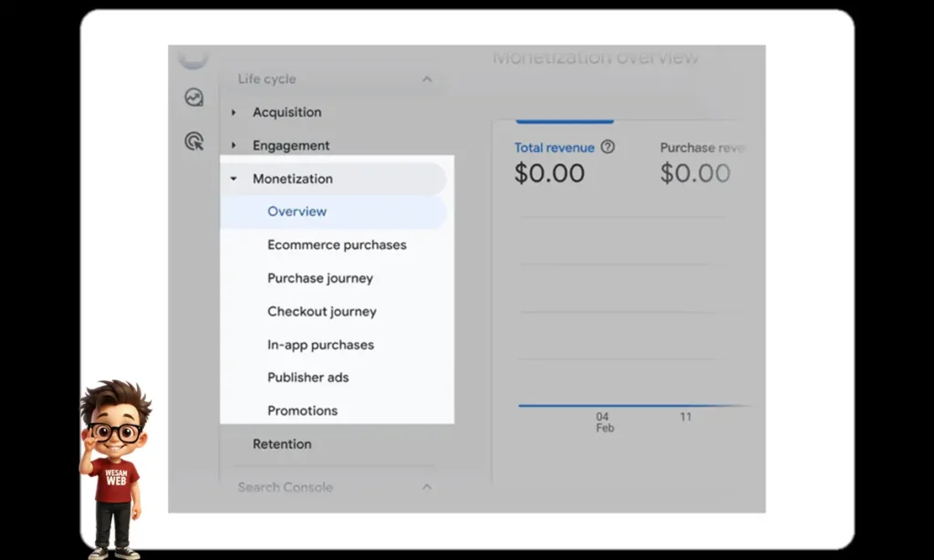Open the Retention report
This screenshot has height=560, width=934.
(282, 444)
